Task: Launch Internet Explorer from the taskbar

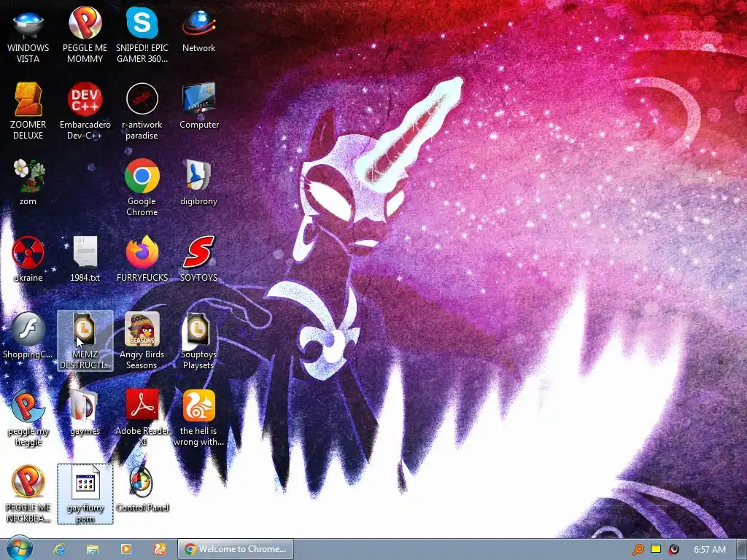Action: point(59,549)
